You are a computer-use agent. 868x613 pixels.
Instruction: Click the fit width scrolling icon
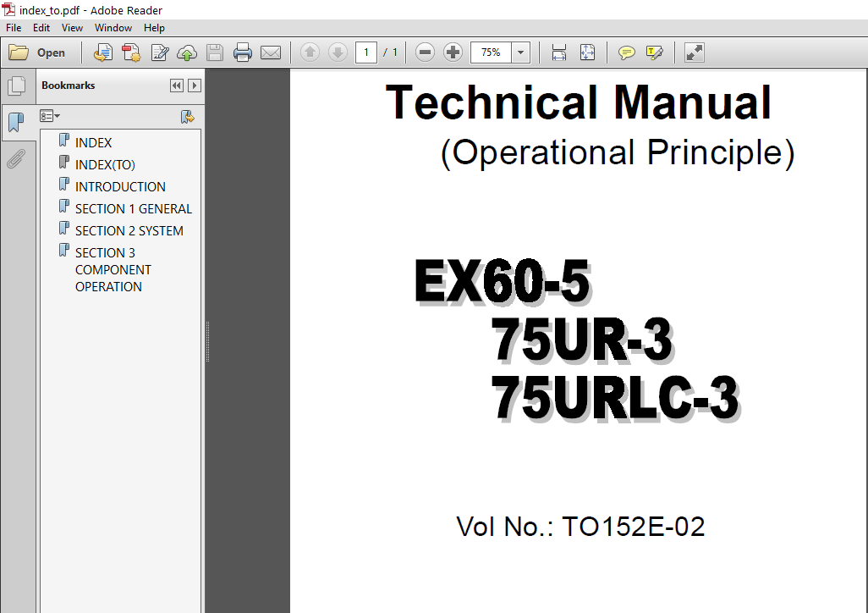pos(559,52)
